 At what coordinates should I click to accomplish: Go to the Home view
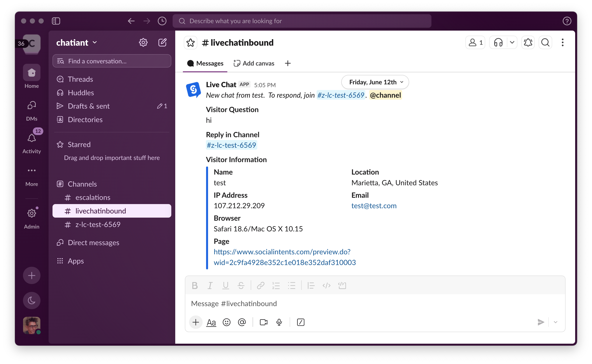pos(32,76)
